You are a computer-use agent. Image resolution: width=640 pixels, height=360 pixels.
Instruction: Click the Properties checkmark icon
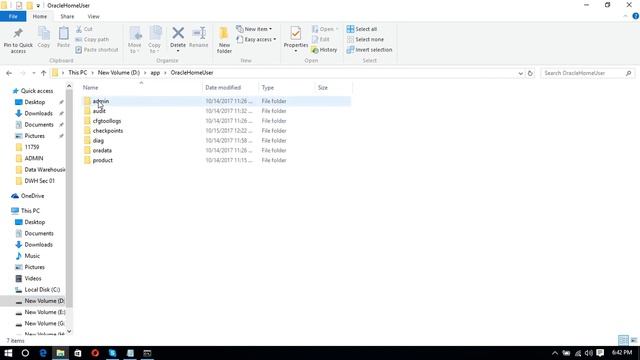[x=296, y=33]
